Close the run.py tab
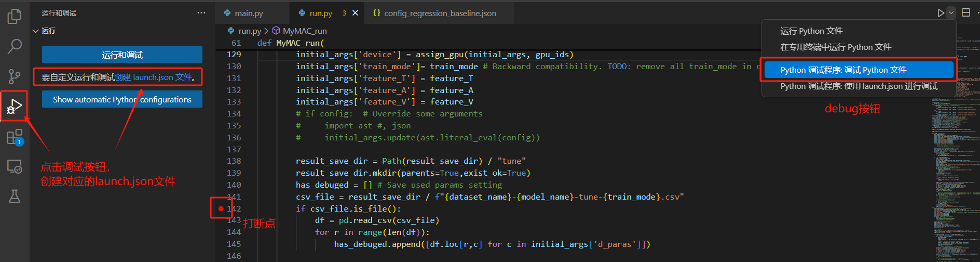The height and width of the screenshot is (262, 980). (356, 13)
